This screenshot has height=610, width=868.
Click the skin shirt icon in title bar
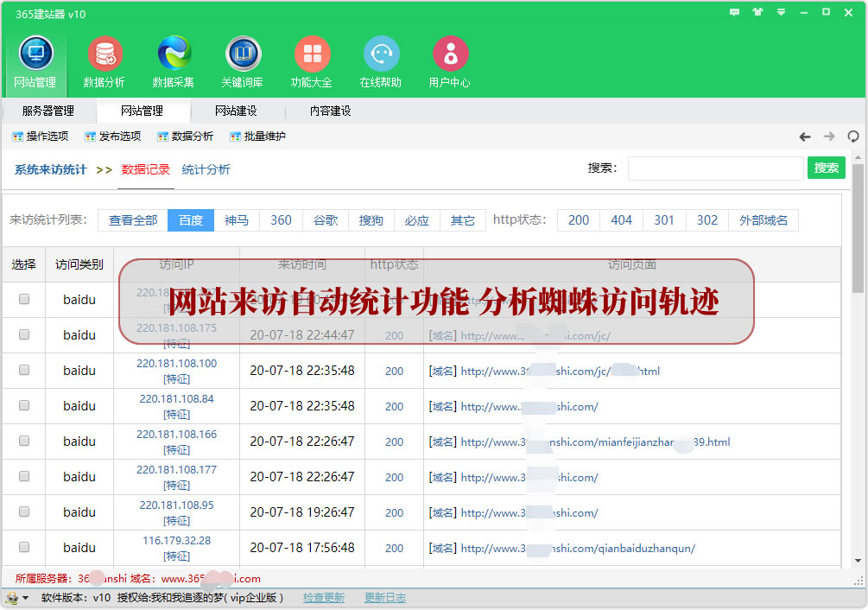757,12
